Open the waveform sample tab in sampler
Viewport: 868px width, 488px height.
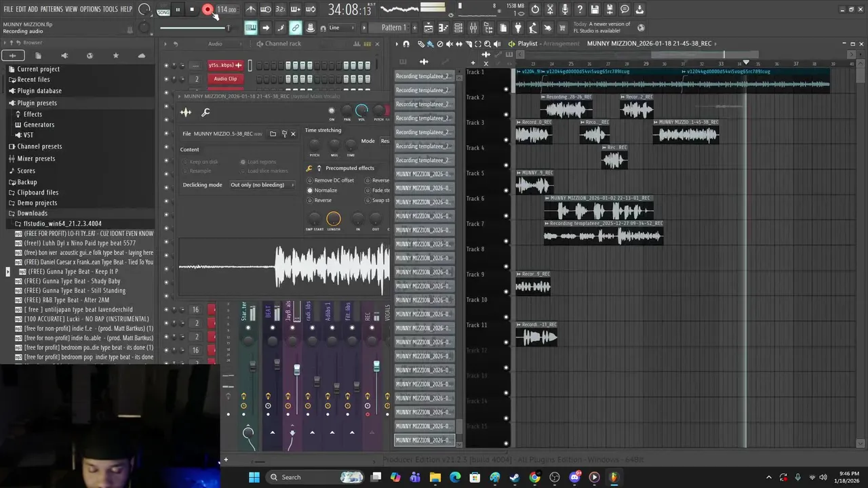pyautogui.click(x=186, y=113)
